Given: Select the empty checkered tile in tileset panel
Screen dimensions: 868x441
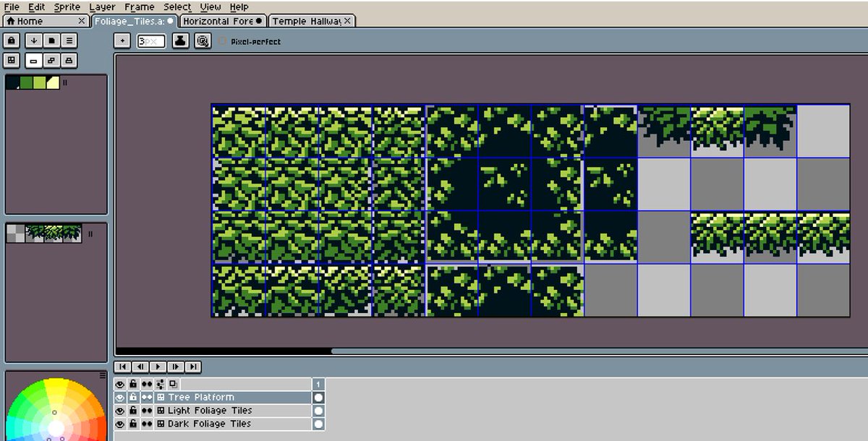Looking at the screenshot, I should [15, 233].
